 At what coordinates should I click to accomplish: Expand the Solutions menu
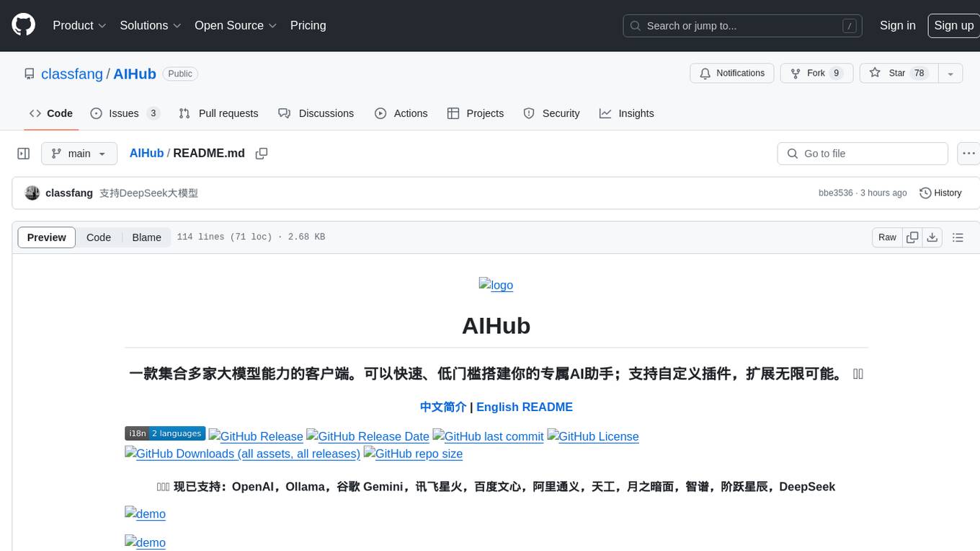click(x=151, y=25)
